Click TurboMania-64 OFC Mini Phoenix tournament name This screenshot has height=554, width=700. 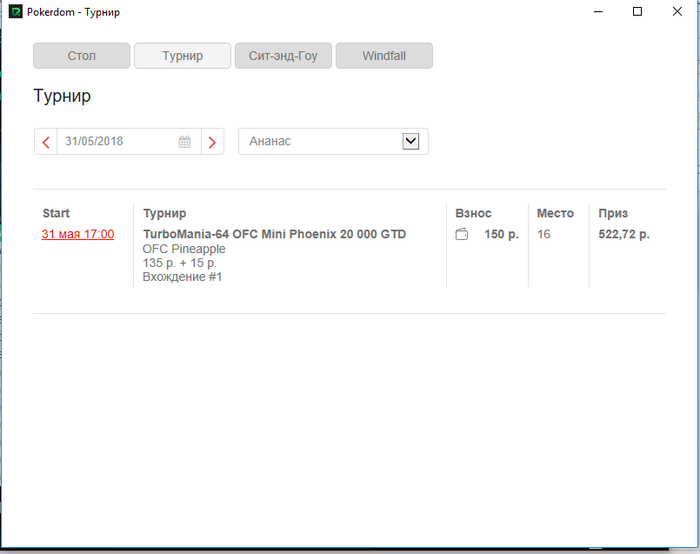point(274,234)
